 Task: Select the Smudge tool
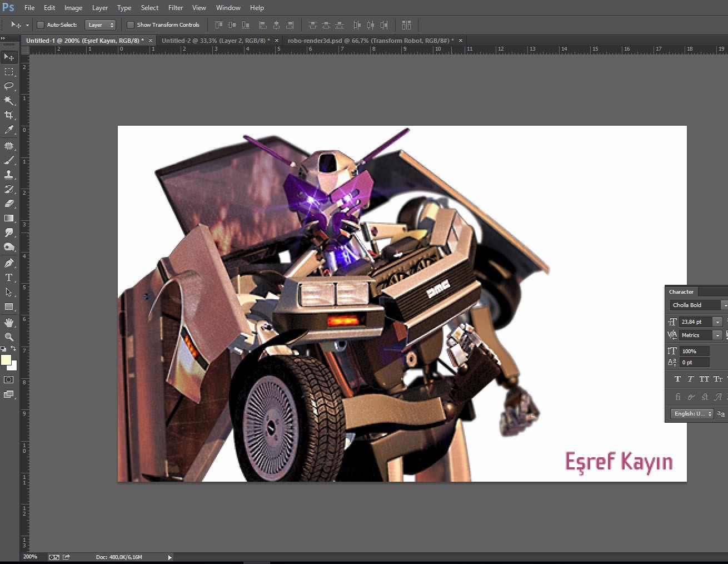(9, 232)
